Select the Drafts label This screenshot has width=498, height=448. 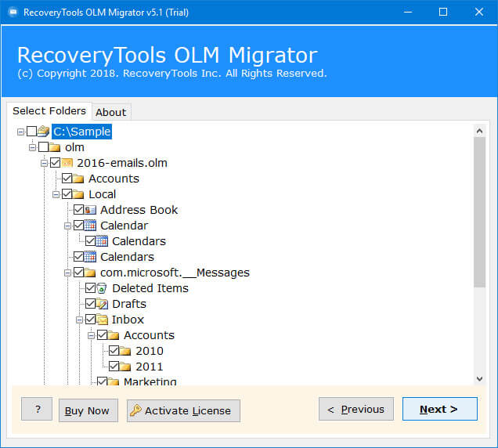click(129, 304)
